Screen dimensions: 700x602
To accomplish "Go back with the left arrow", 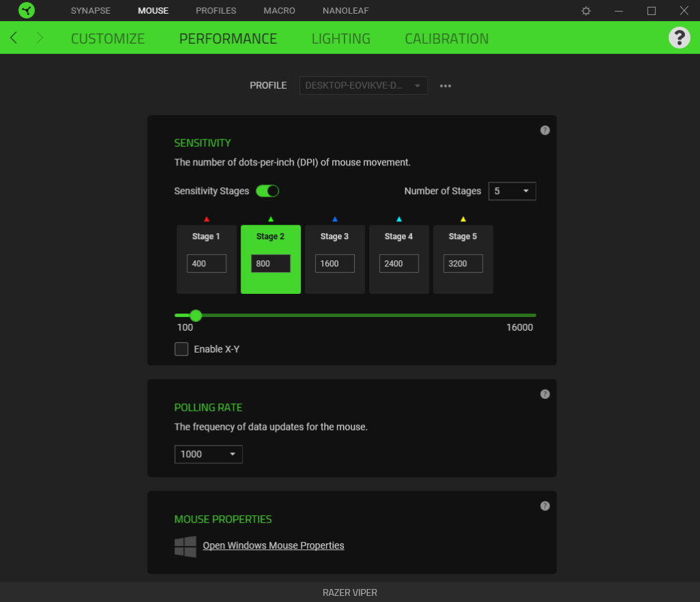I will 14,38.
